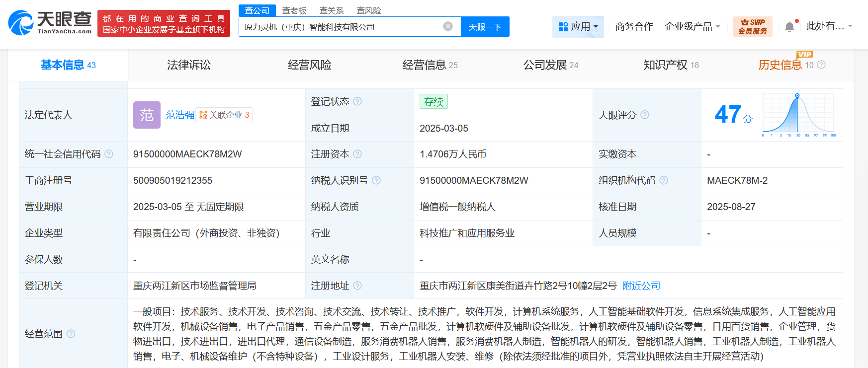Clear the search box with the X icon
868x368 pixels.
[448, 26]
